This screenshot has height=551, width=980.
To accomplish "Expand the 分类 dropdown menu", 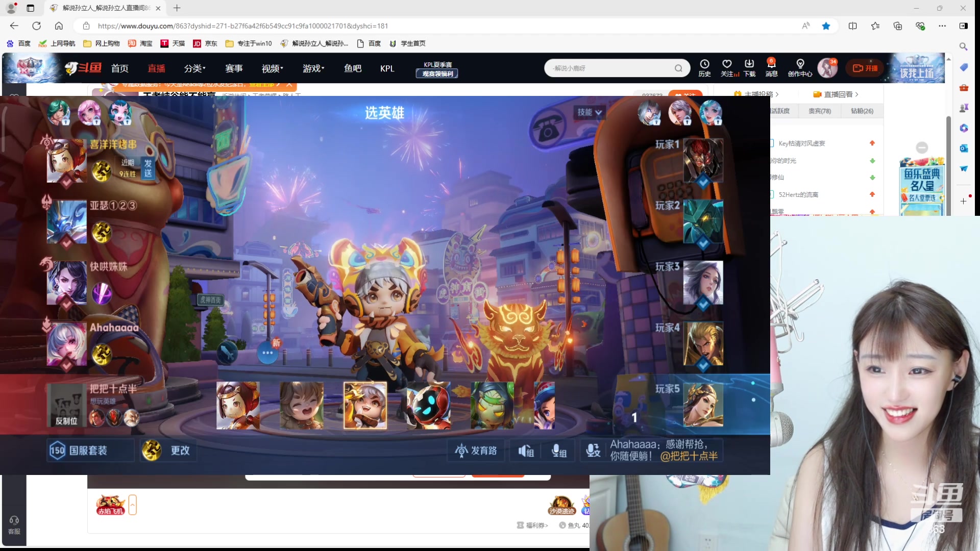I will point(194,68).
